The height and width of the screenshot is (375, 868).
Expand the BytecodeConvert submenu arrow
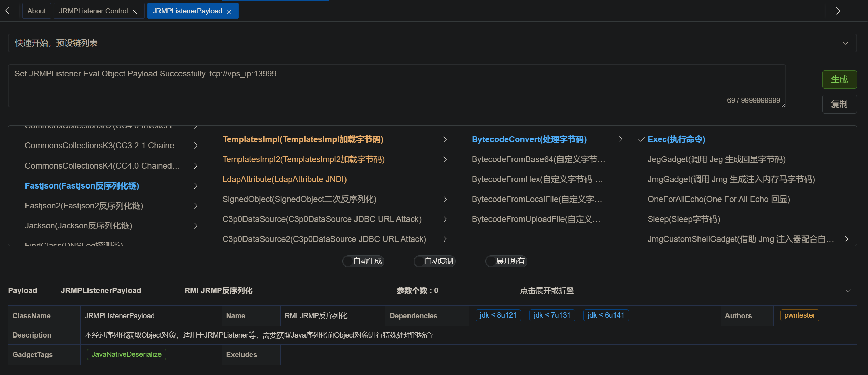click(x=620, y=139)
